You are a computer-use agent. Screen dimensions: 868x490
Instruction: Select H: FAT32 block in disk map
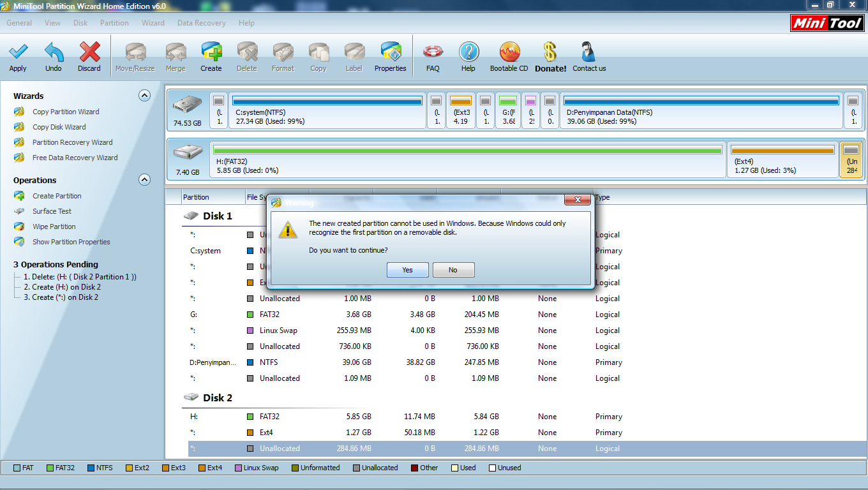pos(467,159)
